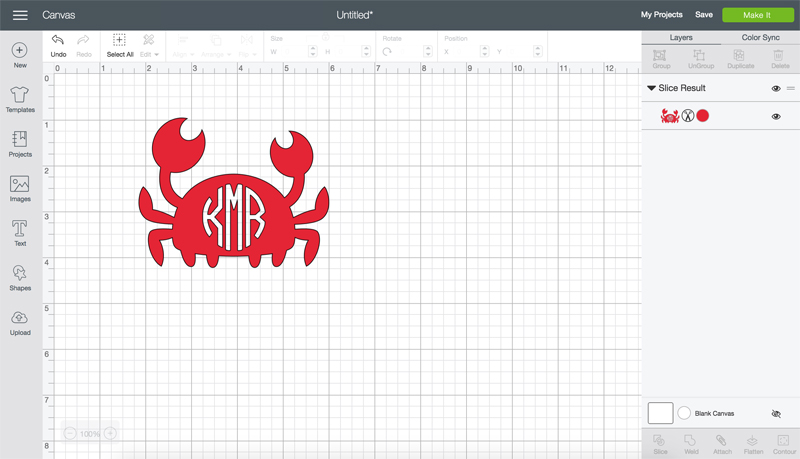Click the 100% zoom level label

pos(90,434)
